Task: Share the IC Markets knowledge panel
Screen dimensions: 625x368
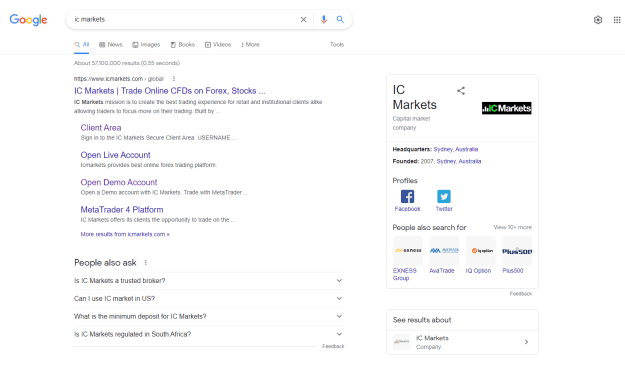Action: coord(461,91)
